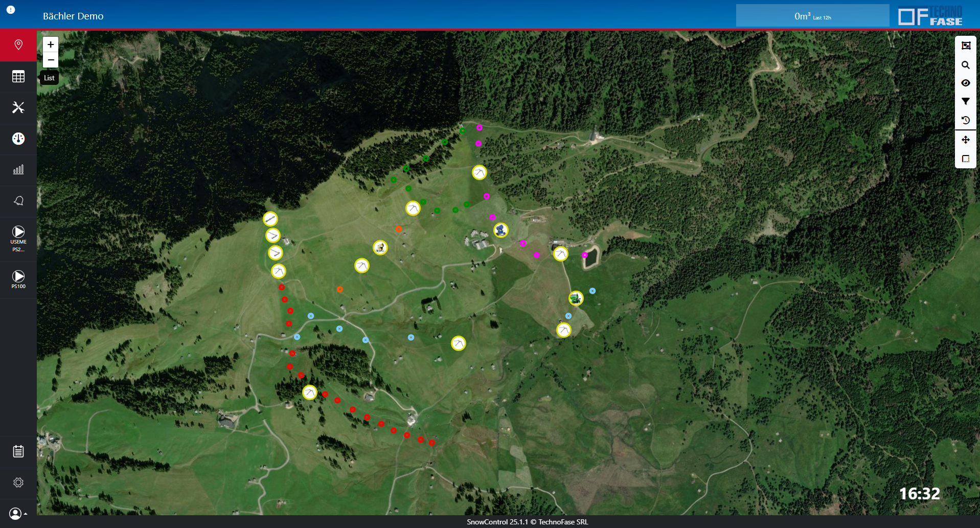
Task: Zoom out of the map
Action: click(x=51, y=60)
